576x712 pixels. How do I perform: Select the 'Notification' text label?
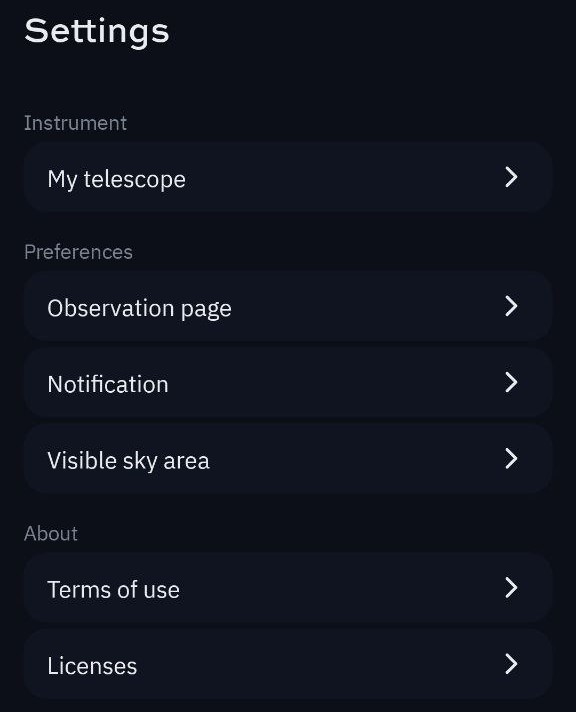tap(108, 384)
